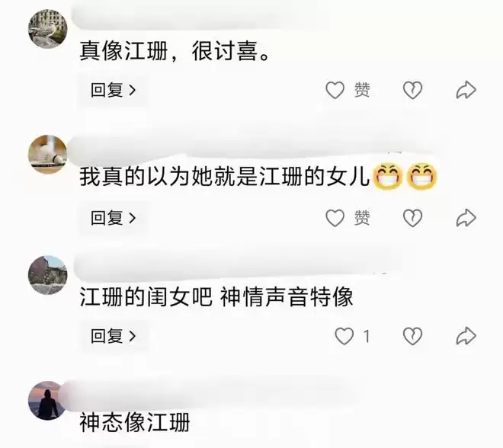The height and width of the screenshot is (448, 503).
Task: Tap broken heart on 江珊的女儿 comment
Action: click(x=412, y=218)
